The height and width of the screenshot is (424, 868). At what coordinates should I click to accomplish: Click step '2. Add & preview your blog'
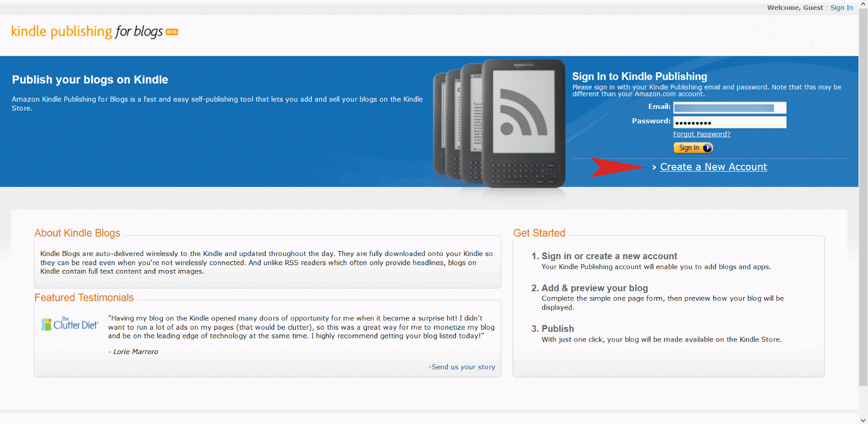tap(590, 288)
